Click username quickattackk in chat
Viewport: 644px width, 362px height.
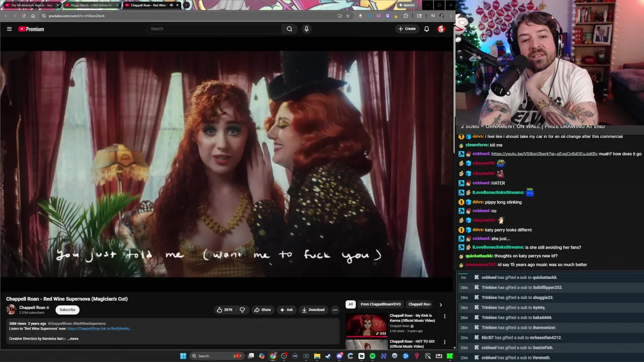(x=479, y=256)
